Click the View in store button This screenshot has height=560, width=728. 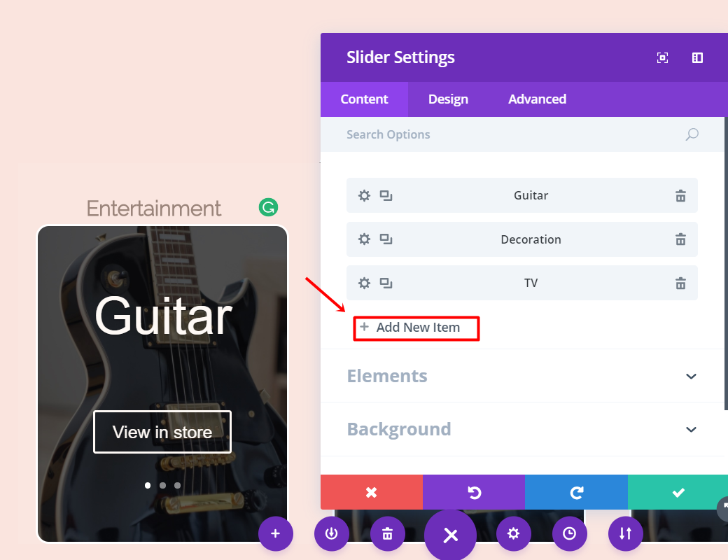pyautogui.click(x=162, y=432)
